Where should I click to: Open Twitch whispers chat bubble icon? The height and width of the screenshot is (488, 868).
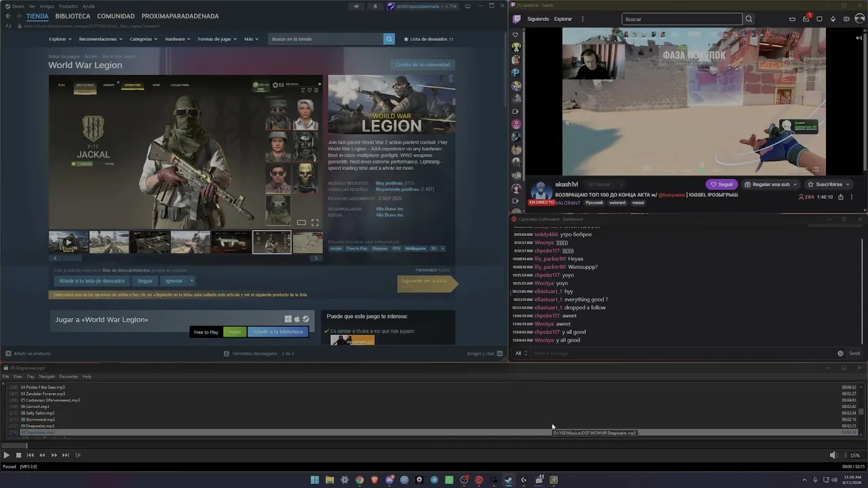[819, 19]
